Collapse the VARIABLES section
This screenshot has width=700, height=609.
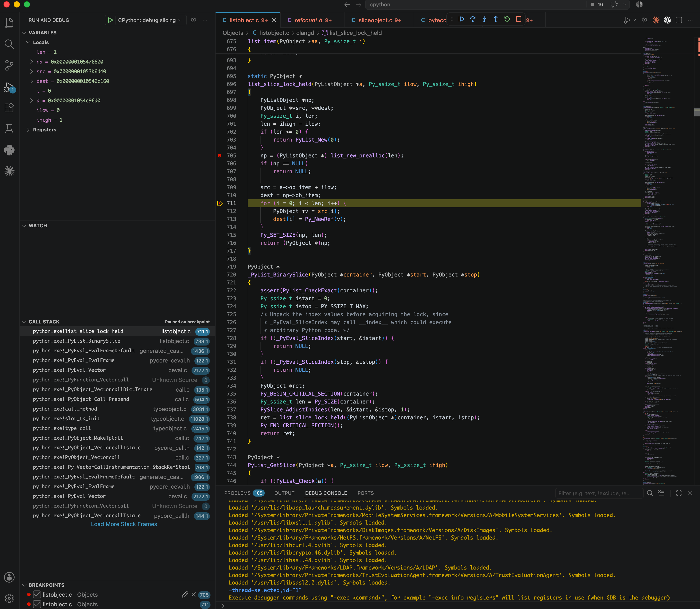pyautogui.click(x=24, y=33)
